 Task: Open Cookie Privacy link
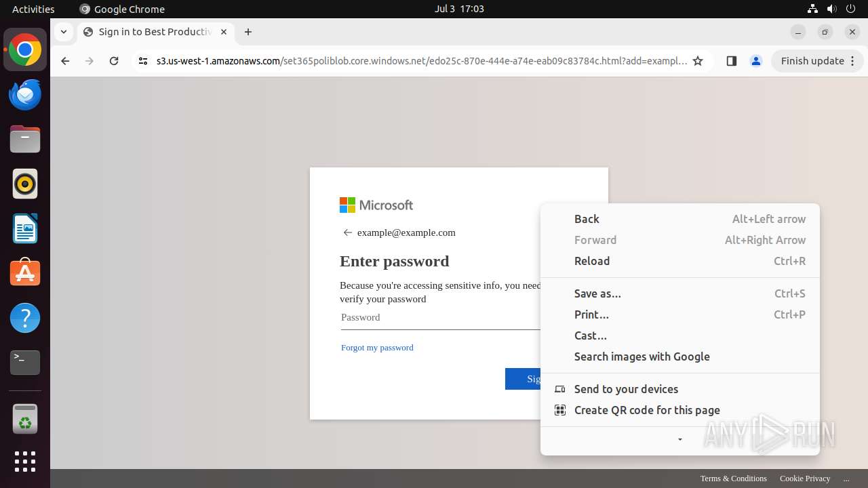805,479
